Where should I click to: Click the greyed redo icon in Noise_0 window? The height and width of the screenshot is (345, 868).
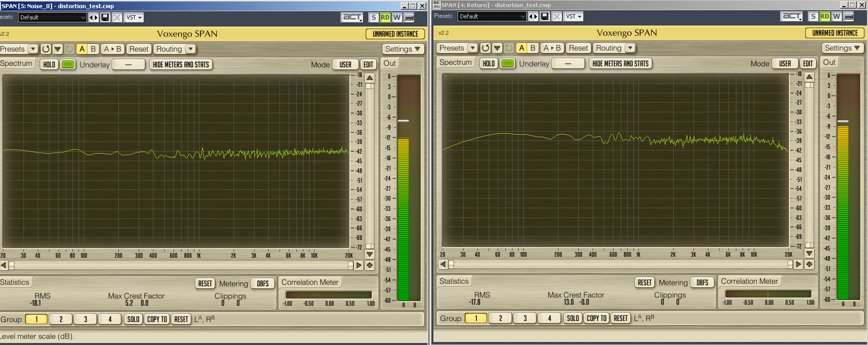pos(69,49)
